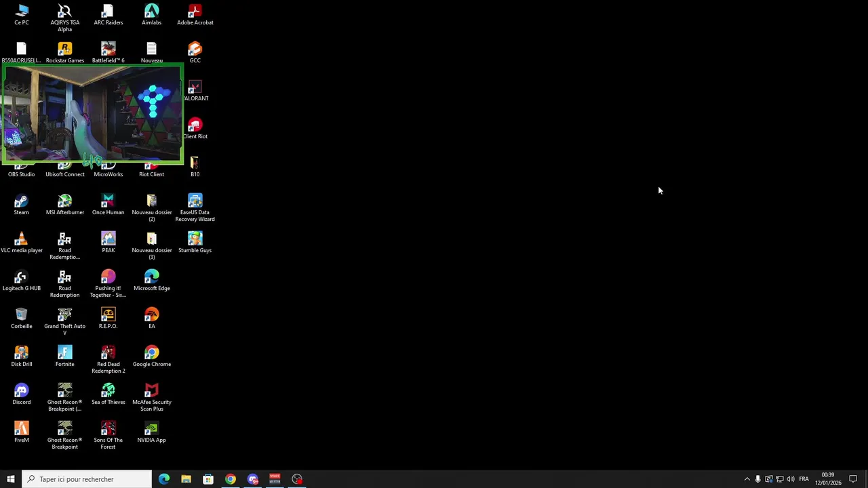Image resolution: width=868 pixels, height=488 pixels.
Task: Switch to Discord in the taskbar
Action: point(253,479)
